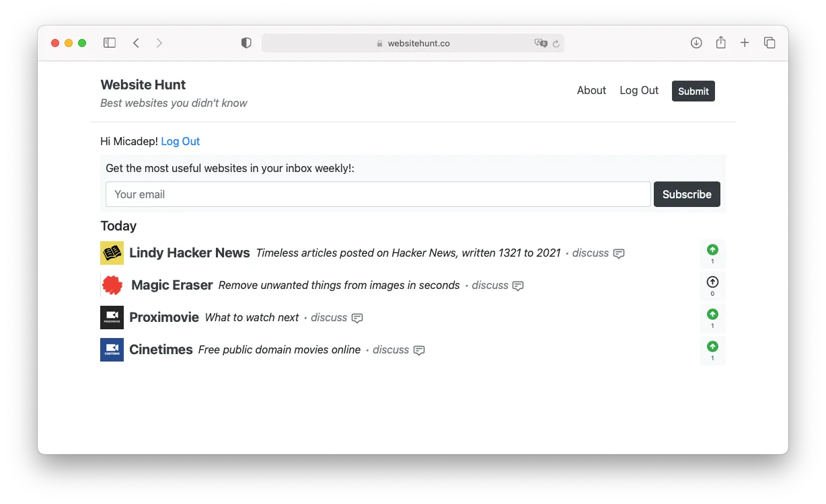Click the Lindy Hacker News book favicon

point(112,253)
